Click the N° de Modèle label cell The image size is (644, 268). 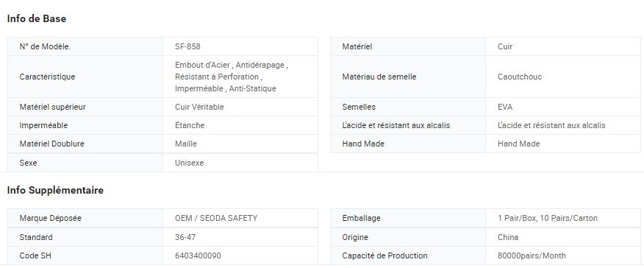[85, 46]
